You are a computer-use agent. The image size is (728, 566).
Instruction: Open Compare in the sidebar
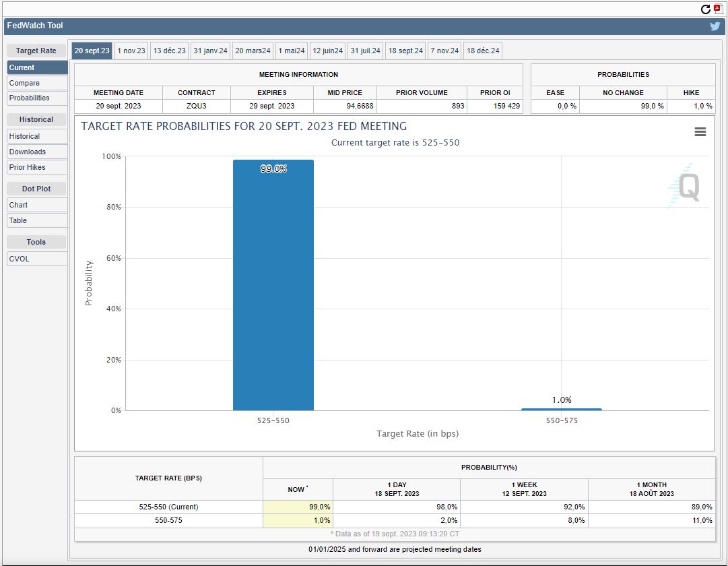pyautogui.click(x=37, y=83)
